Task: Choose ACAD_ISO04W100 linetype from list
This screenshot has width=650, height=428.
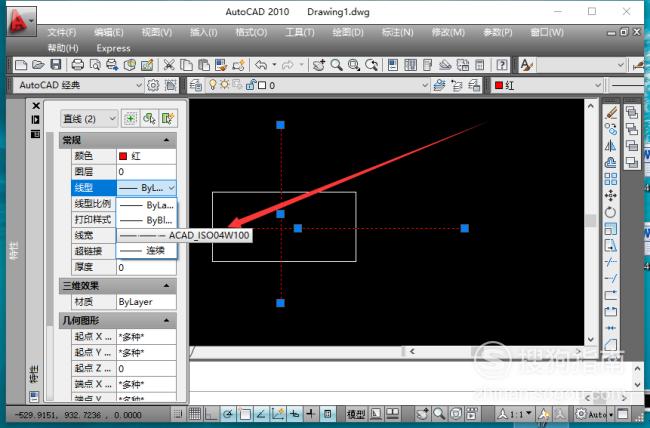Action: (184, 235)
